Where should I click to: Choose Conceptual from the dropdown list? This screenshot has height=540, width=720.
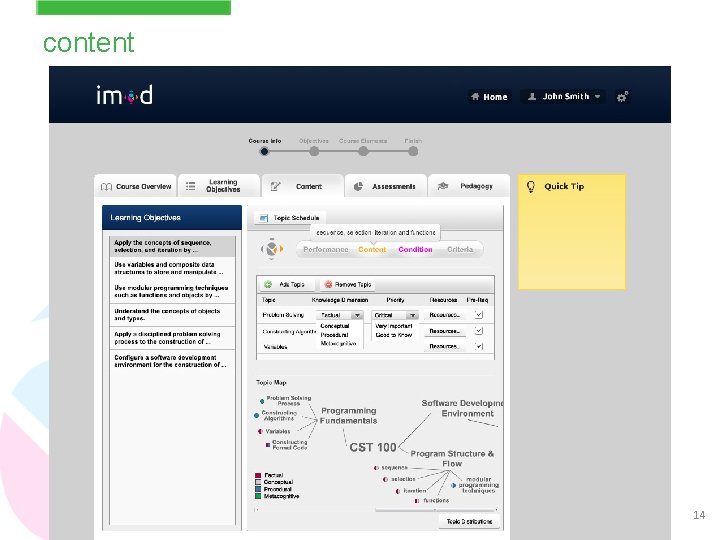click(x=335, y=326)
